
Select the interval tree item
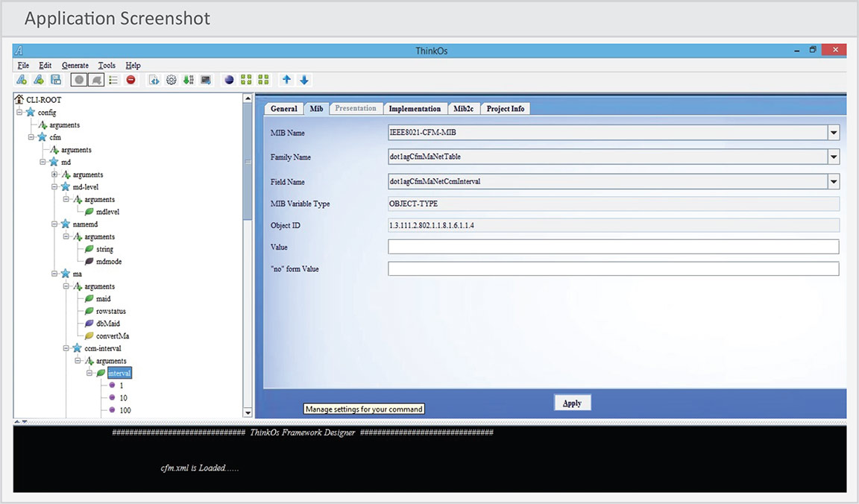tap(119, 373)
